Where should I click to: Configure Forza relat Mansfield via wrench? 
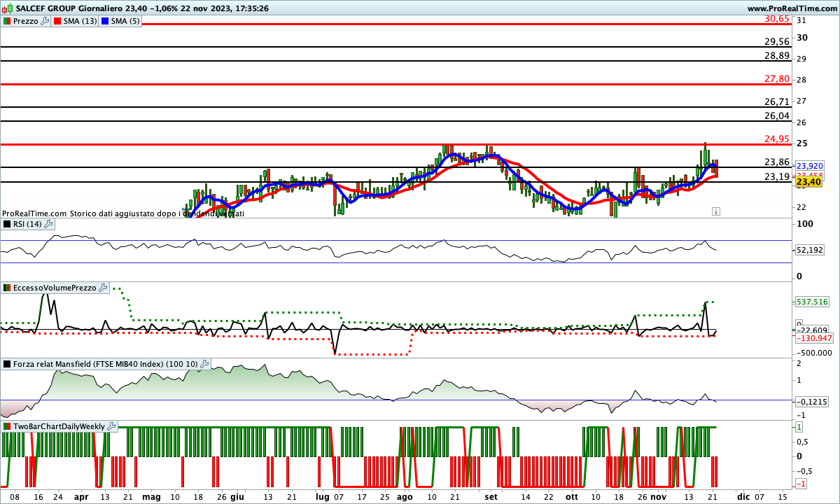pos(204,364)
